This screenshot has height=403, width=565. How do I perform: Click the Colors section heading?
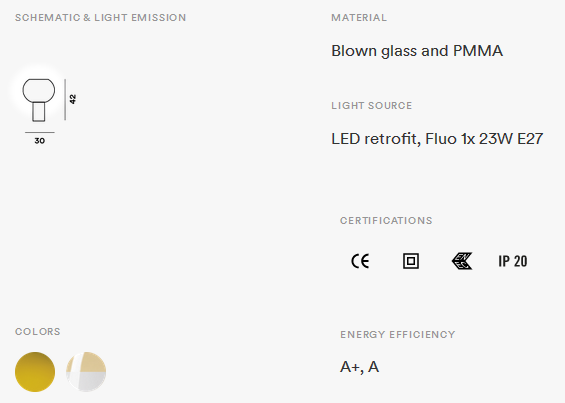pos(37,332)
